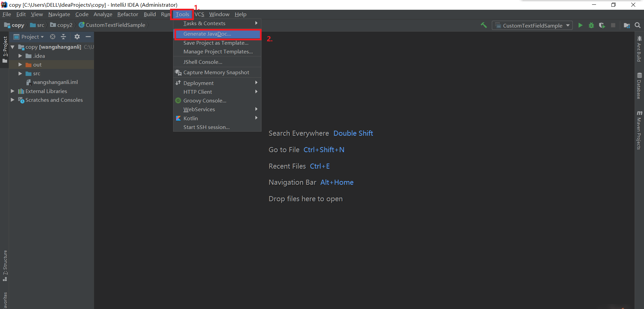
Task: Open the WebServices submenu
Action: point(217,109)
